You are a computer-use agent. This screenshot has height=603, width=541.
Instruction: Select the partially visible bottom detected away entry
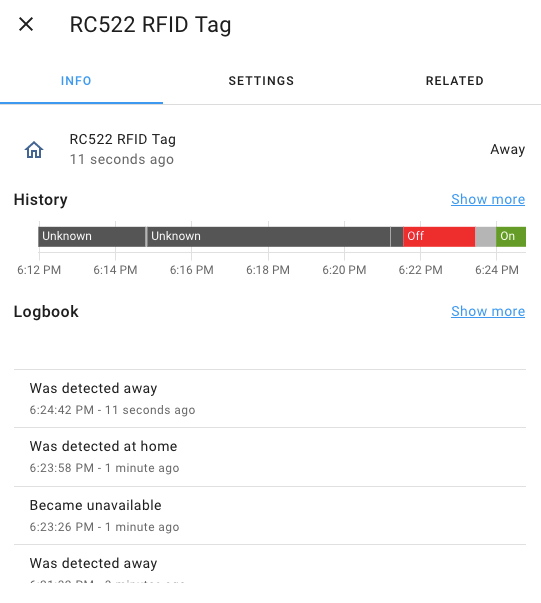click(x=270, y=564)
